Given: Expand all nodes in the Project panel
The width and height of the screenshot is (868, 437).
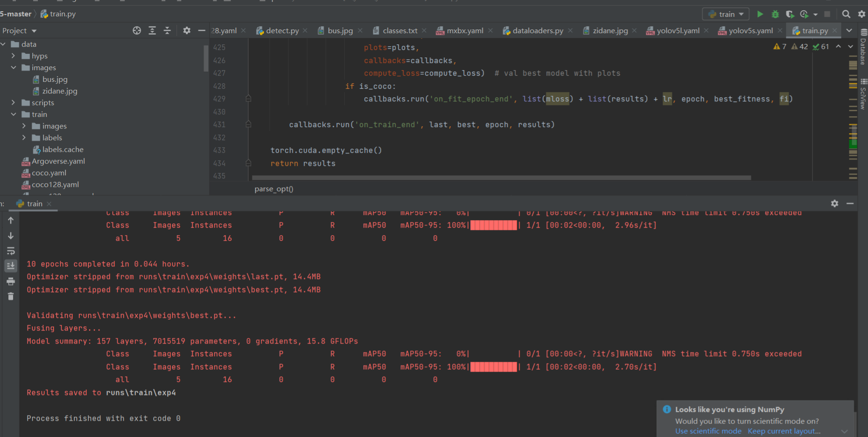Looking at the screenshot, I should (x=152, y=30).
